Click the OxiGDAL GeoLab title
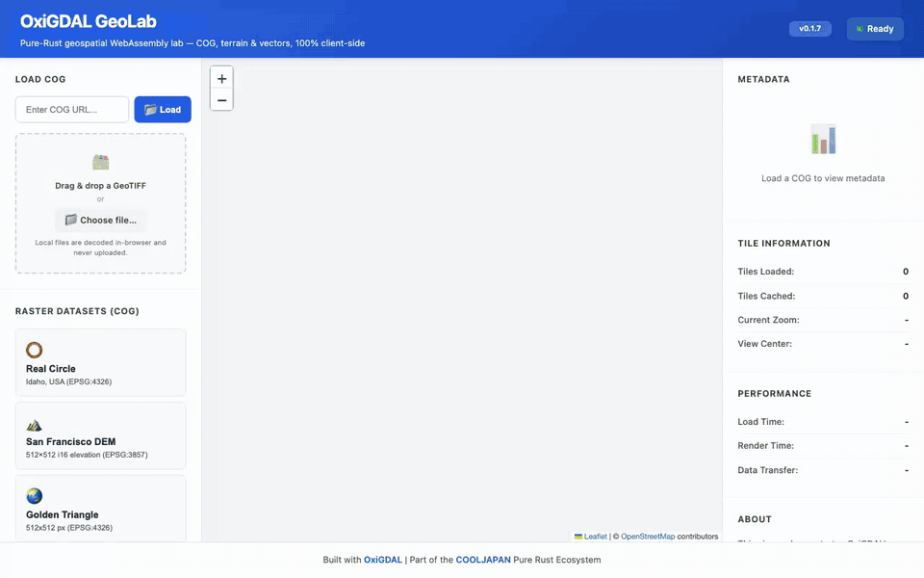 89,22
